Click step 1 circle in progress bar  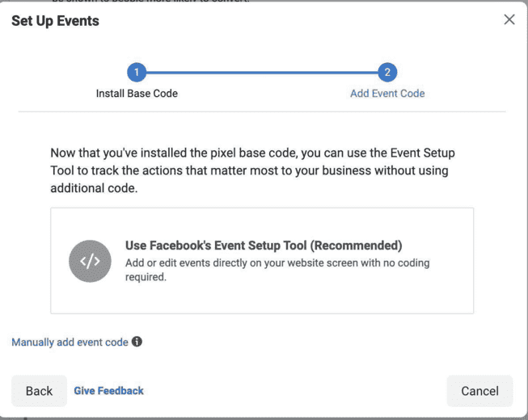pyautogui.click(x=137, y=73)
